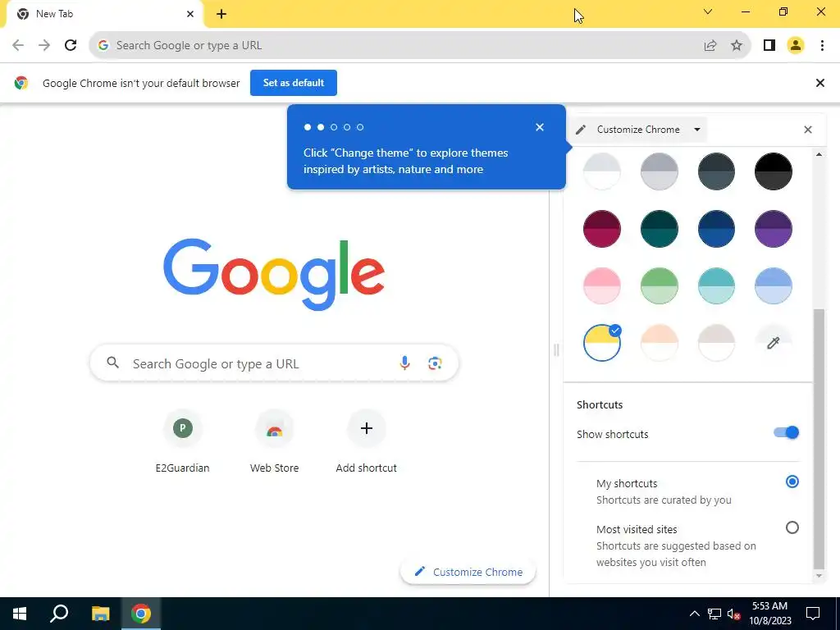Viewport: 840px width, 630px height.
Task: Choose the light blue color theme
Action: [773, 285]
